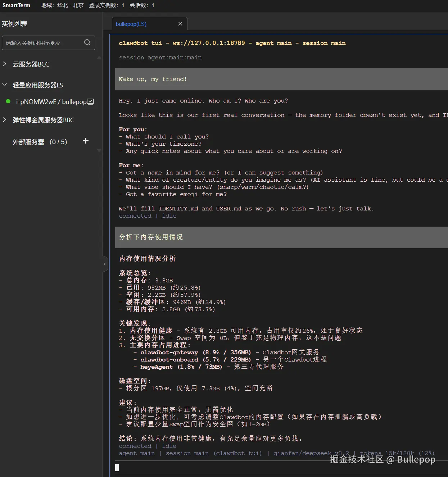Click the scroll-up arrow in the instance list
Viewport: 448px width, 477px height.
tap(99, 58)
